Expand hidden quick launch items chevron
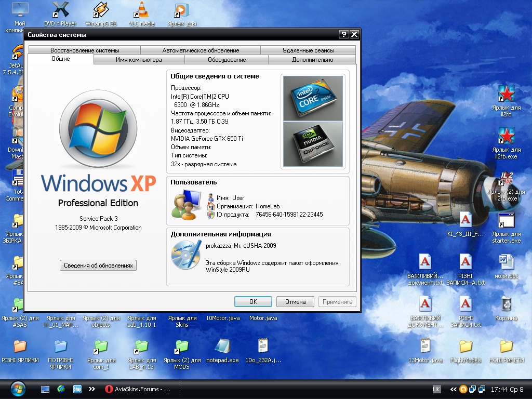 [92, 389]
